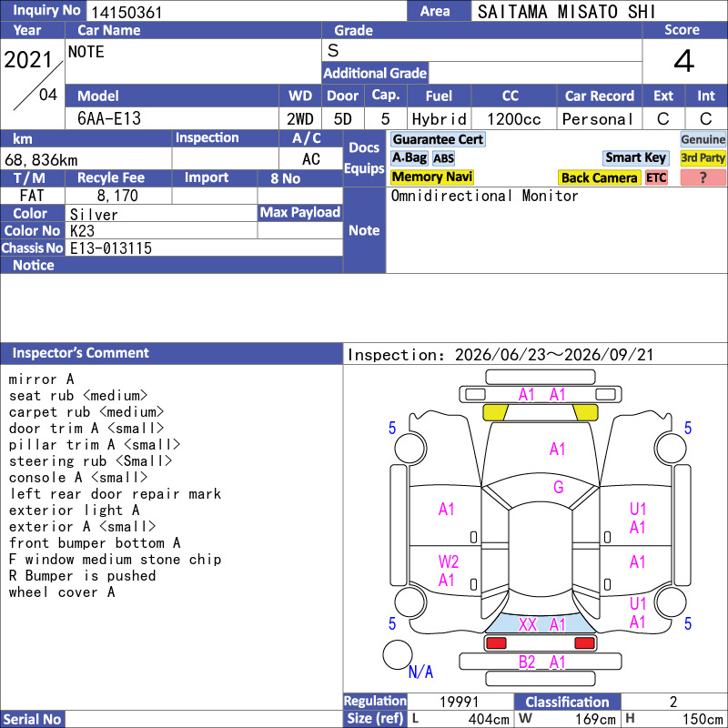The image size is (728, 728).
Task: Click the 1200cc engine value
Action: (513, 119)
